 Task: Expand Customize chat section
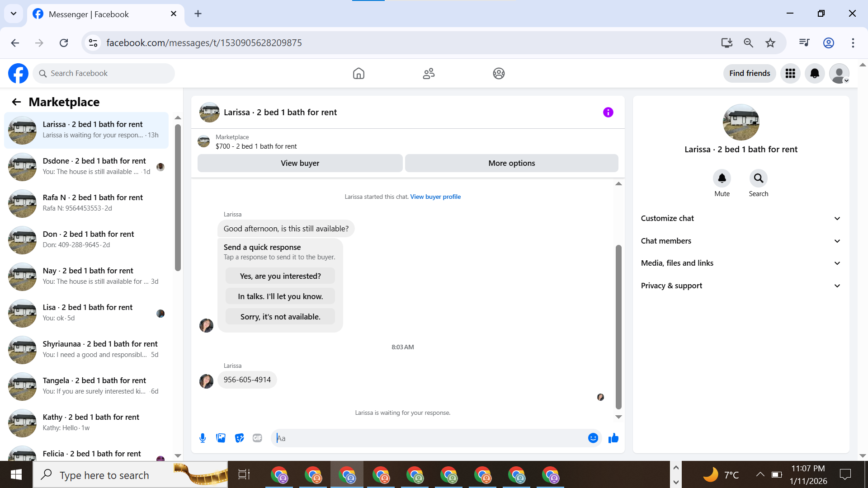(741, 218)
